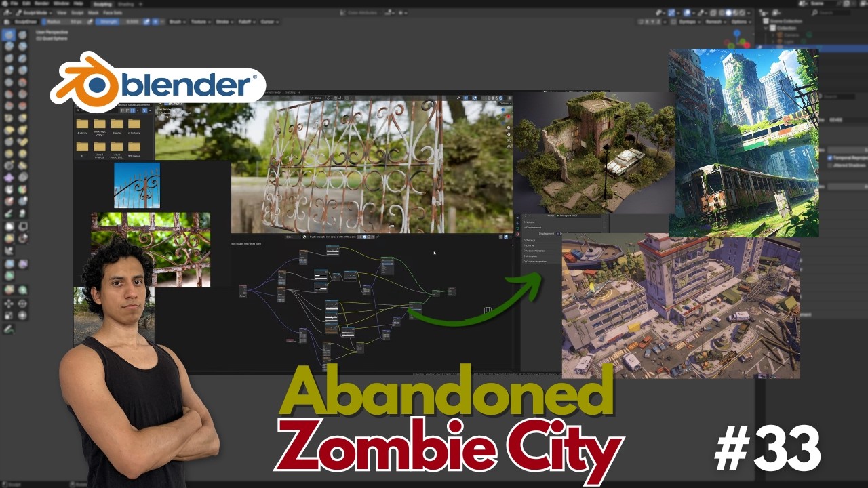Open the Visual Studio 2022 folder
The width and height of the screenshot is (868, 488).
click(117, 150)
